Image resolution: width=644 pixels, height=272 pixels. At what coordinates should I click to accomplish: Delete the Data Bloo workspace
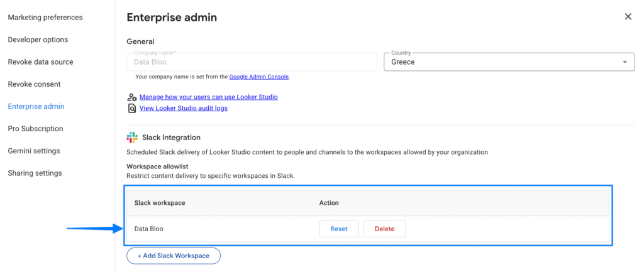384,229
